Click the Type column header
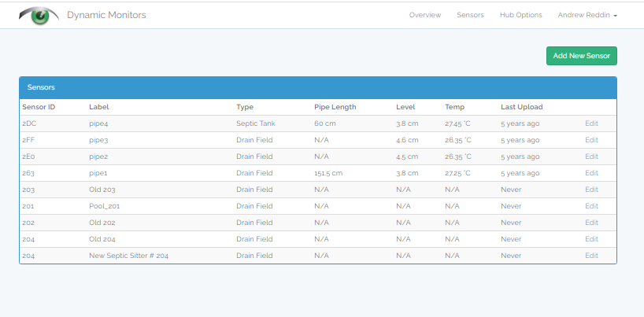 245,107
